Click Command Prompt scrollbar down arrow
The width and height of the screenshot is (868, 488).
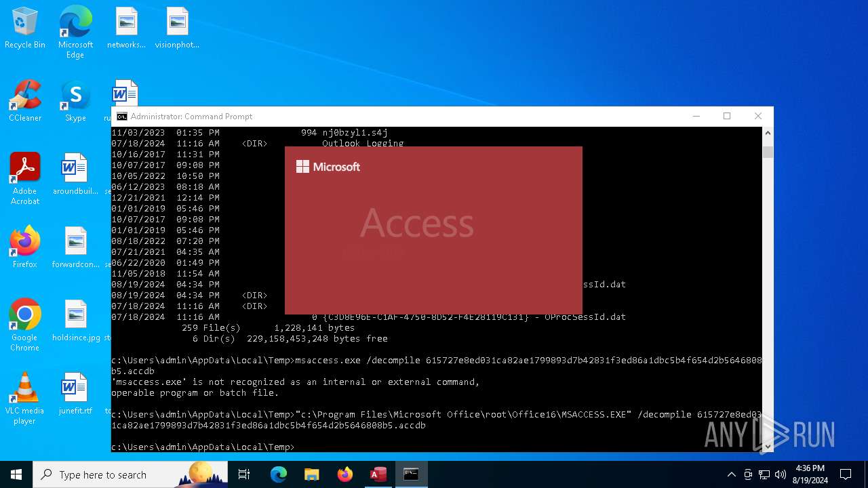coord(768,446)
